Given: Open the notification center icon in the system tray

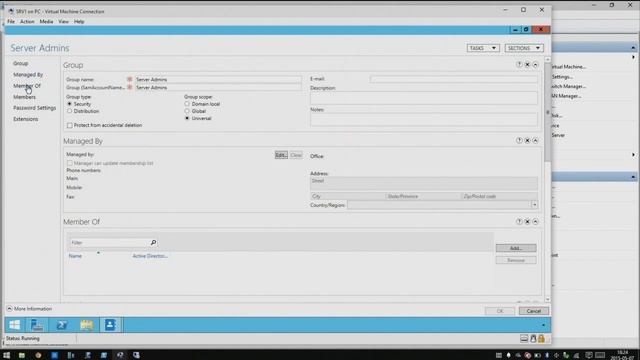Looking at the screenshot, I should tap(589, 355).
